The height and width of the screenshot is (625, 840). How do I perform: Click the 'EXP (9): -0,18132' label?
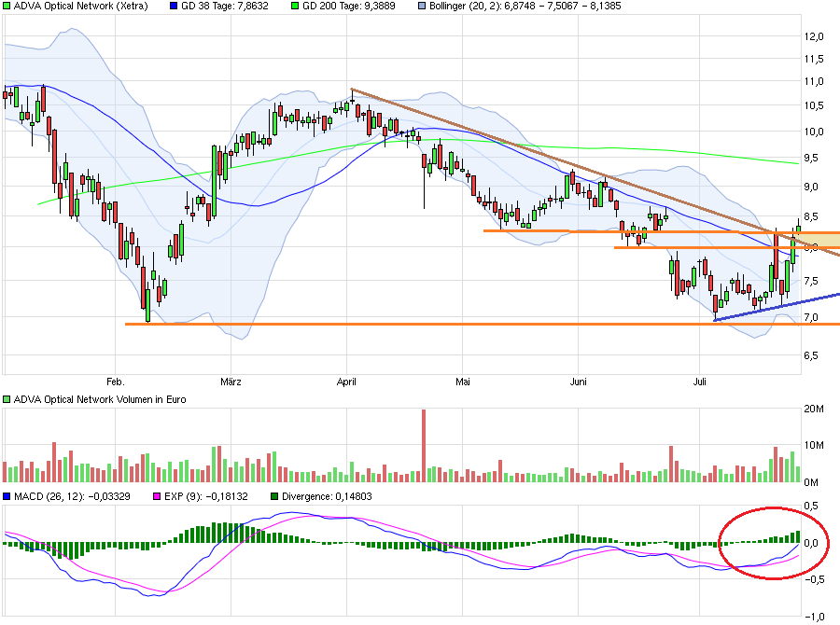point(205,496)
